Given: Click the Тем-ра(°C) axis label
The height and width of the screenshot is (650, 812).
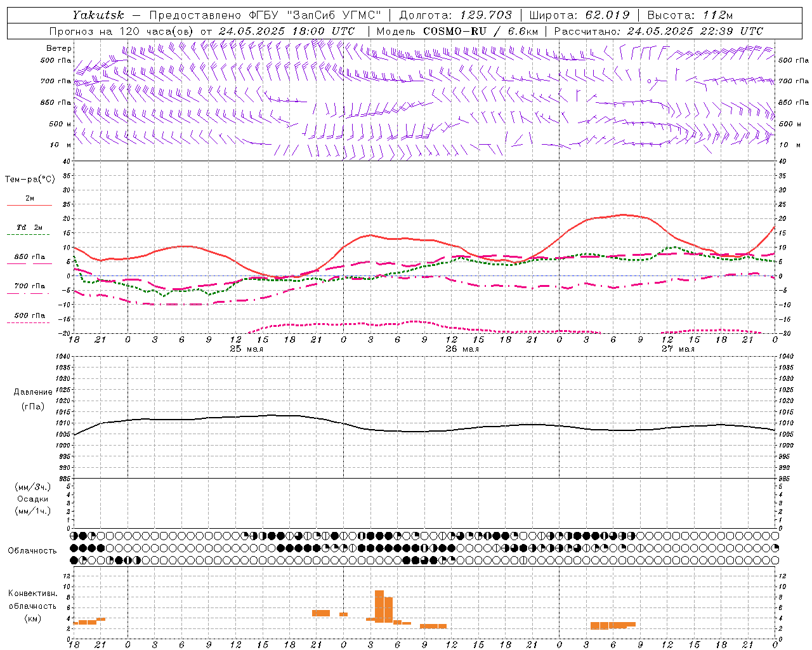Looking at the screenshot, I should (30, 180).
